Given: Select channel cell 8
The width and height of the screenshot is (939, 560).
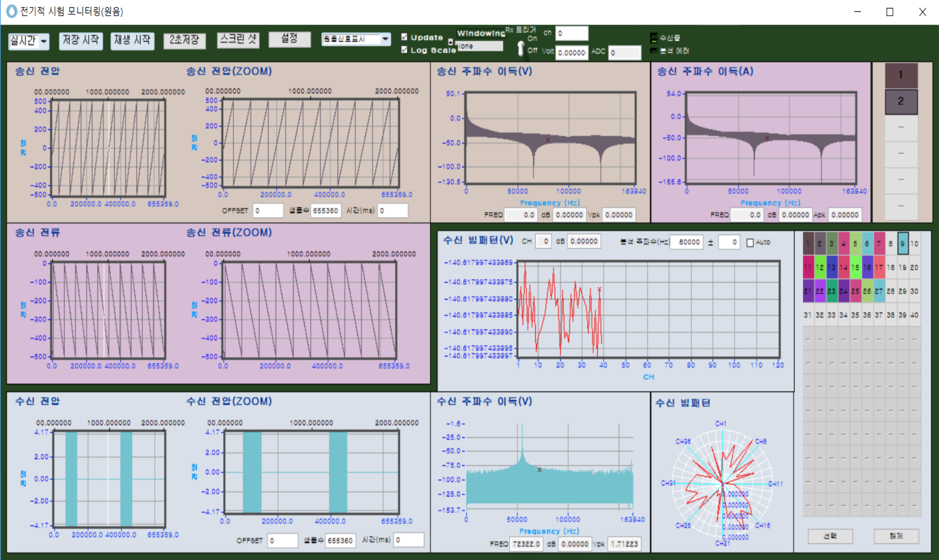Looking at the screenshot, I should [x=891, y=244].
